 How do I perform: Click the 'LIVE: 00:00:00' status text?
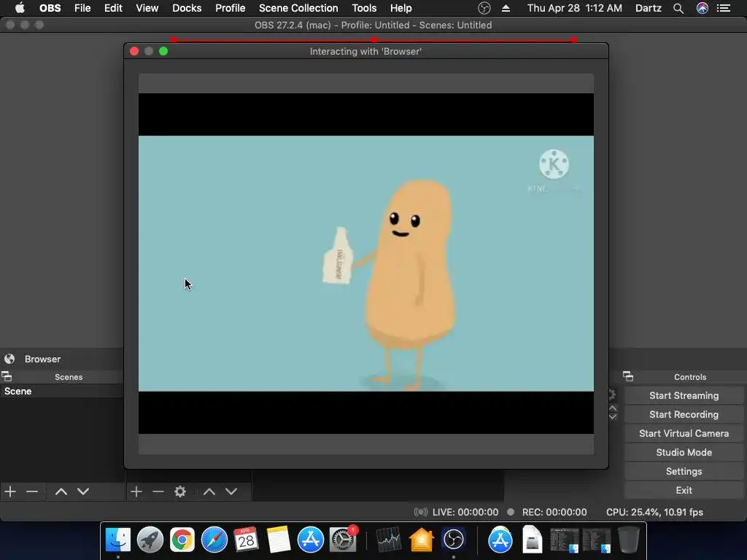point(465,513)
